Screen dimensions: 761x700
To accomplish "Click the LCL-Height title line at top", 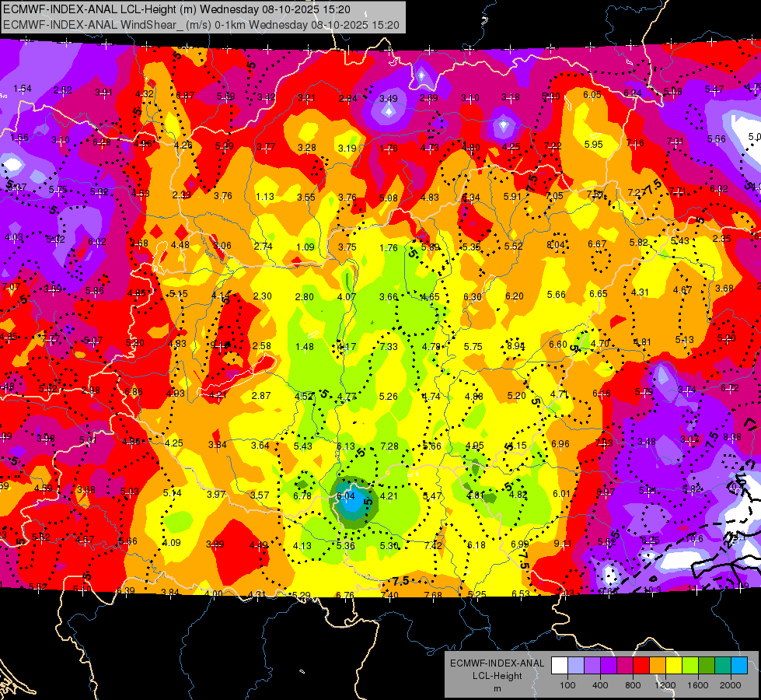I will tap(177, 9).
